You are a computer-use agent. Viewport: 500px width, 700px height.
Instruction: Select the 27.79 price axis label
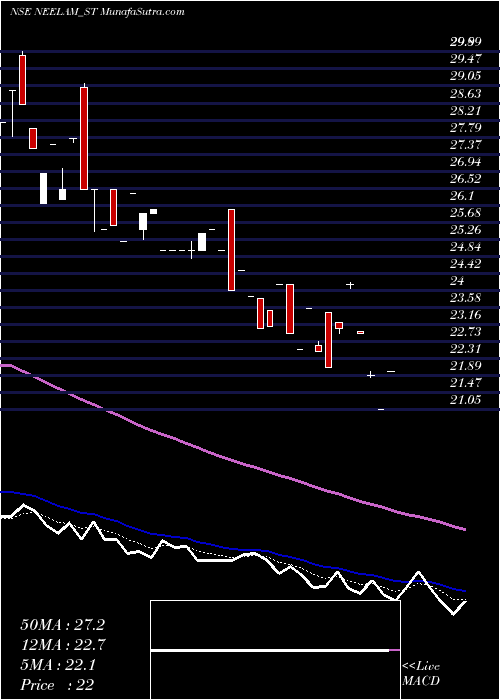pos(465,128)
